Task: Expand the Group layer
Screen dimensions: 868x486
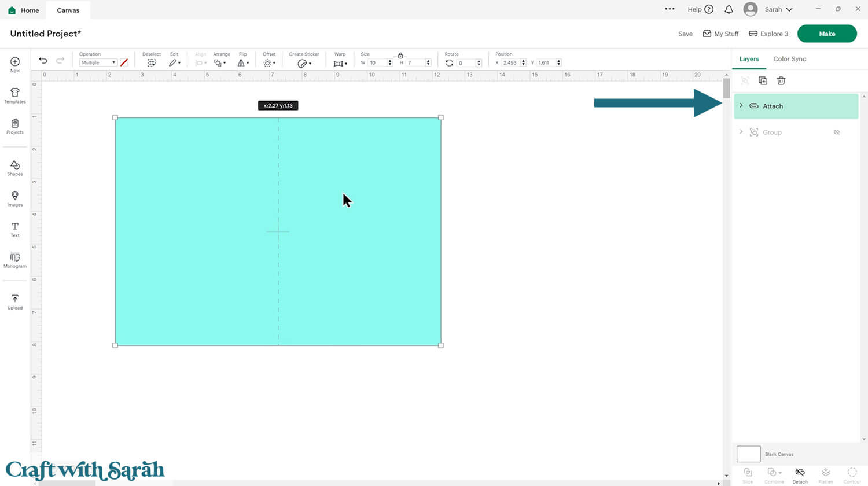Action: (x=741, y=132)
